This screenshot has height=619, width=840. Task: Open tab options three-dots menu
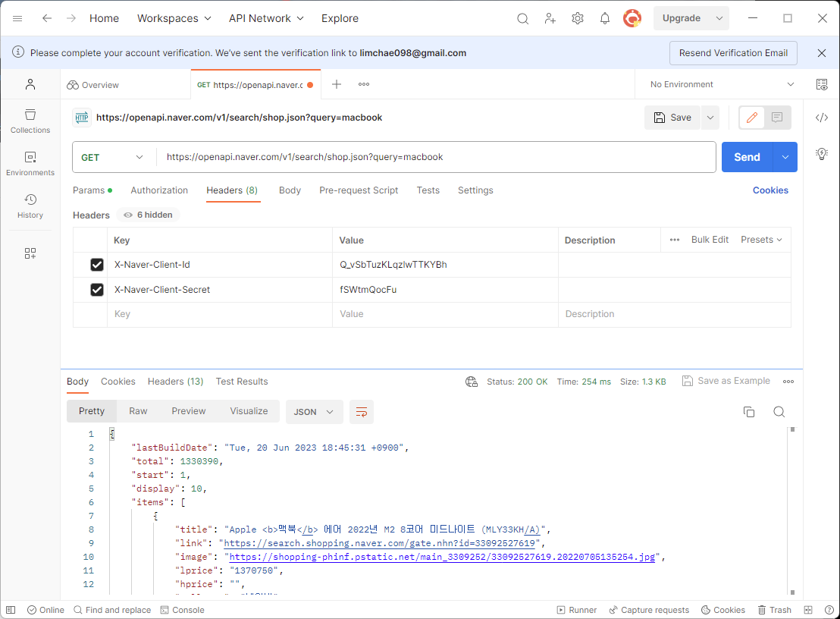[x=364, y=84]
